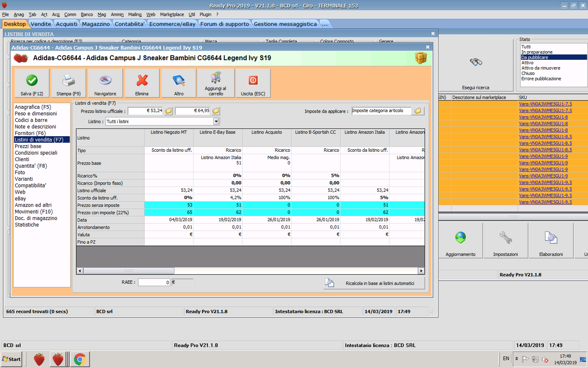The height and width of the screenshot is (368, 588).
Task: Click horizontal scrollbar left arrow in listini grid
Action: click(x=80, y=271)
